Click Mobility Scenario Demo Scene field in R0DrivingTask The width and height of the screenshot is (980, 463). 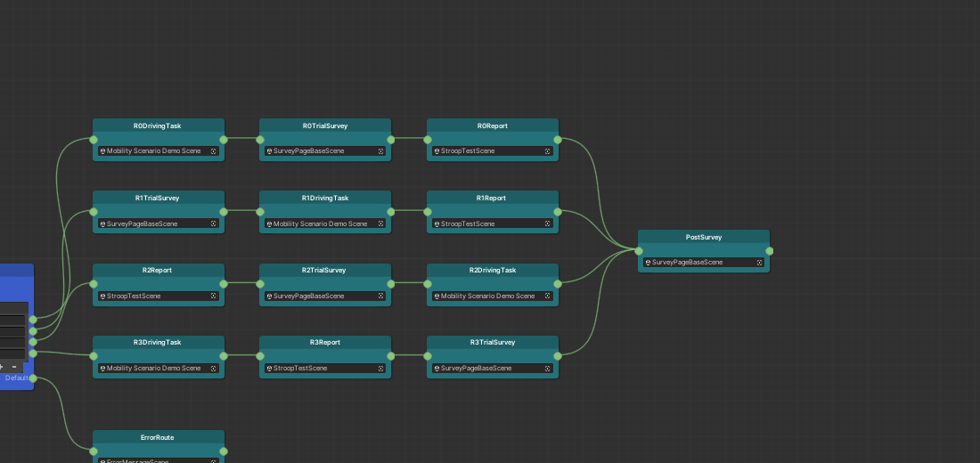(158, 151)
